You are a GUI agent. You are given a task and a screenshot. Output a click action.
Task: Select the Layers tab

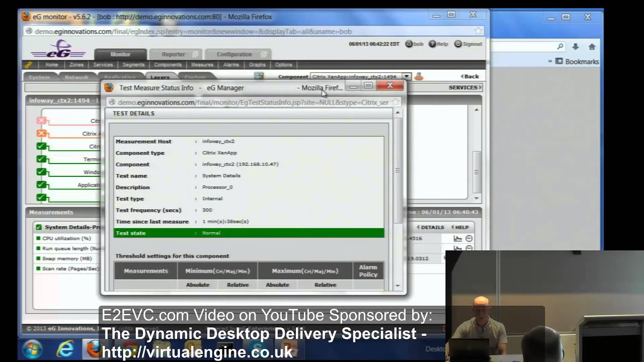(x=160, y=77)
